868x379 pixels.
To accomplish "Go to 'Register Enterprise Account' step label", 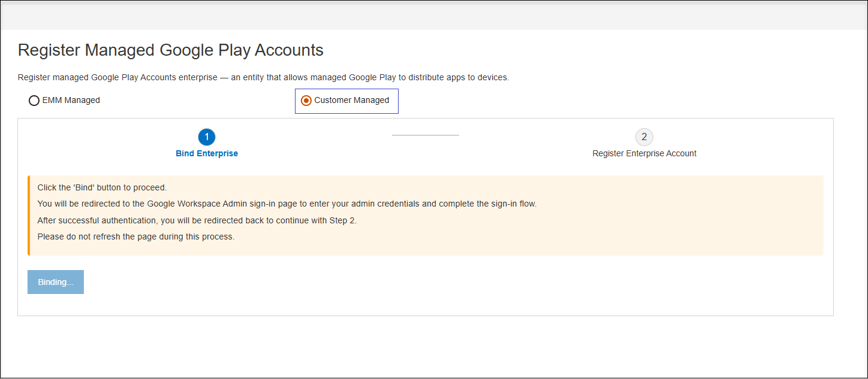I will click(x=644, y=154).
